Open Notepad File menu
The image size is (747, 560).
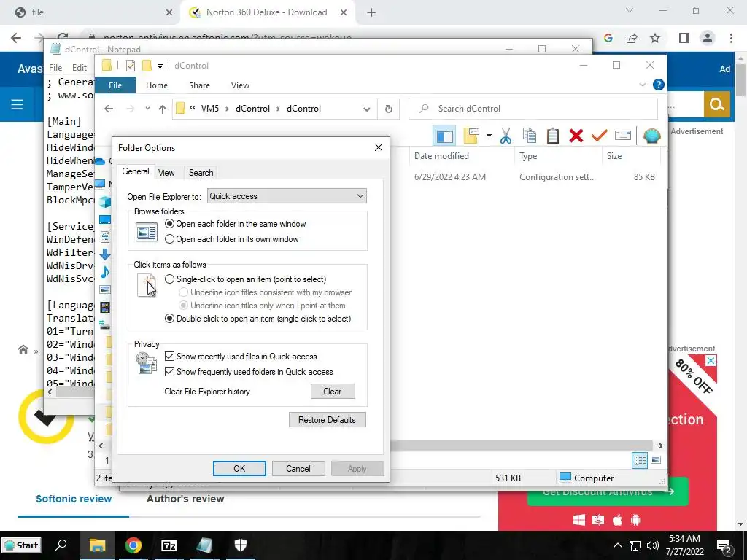coord(55,68)
